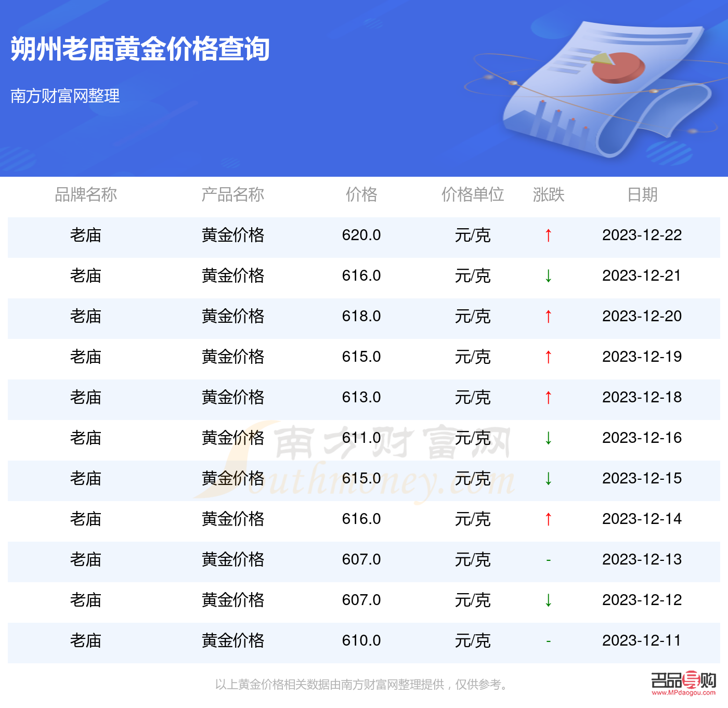728x708 pixels.
Task: Click the date 2023-12-20
Action: pos(642,316)
